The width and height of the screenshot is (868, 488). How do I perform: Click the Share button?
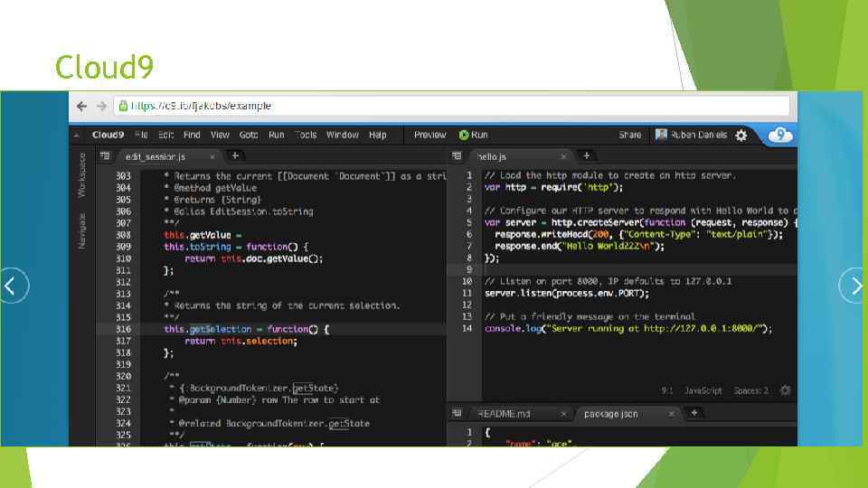pyautogui.click(x=630, y=135)
